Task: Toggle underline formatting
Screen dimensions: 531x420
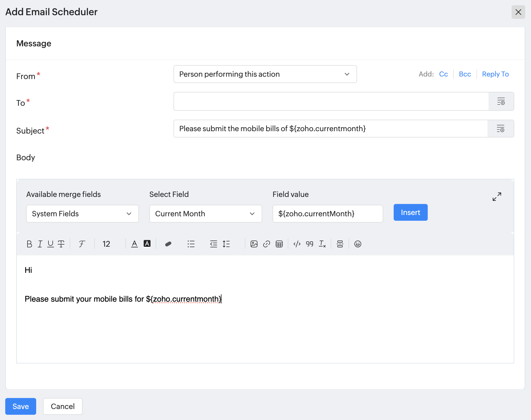Action: pos(50,244)
